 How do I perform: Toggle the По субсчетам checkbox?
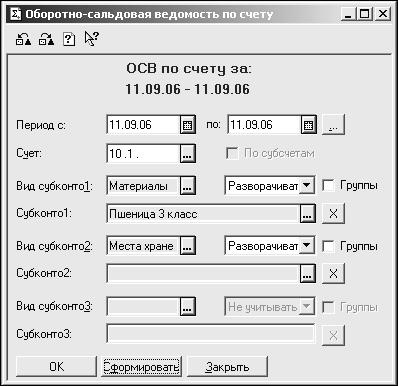(x=232, y=154)
